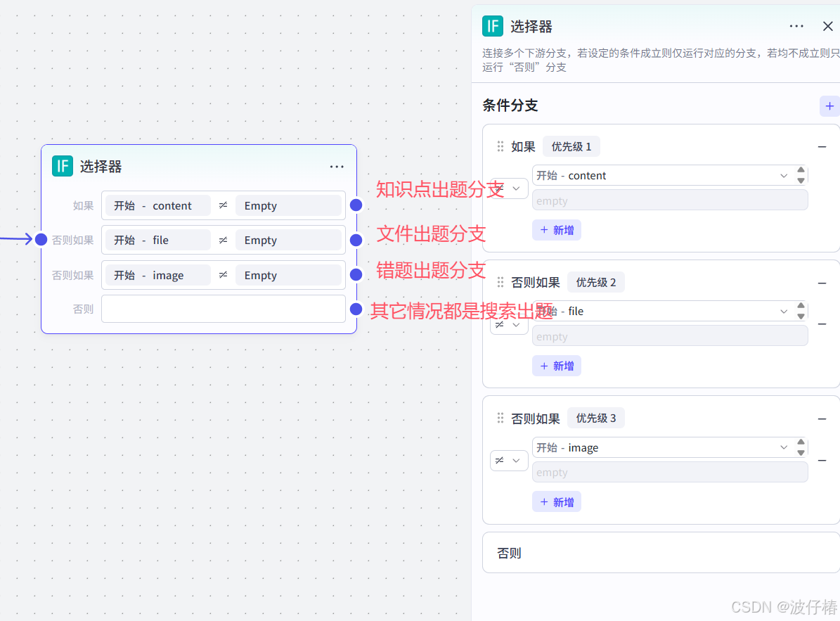Click the 否则如果 label in priority 3 card

535,418
